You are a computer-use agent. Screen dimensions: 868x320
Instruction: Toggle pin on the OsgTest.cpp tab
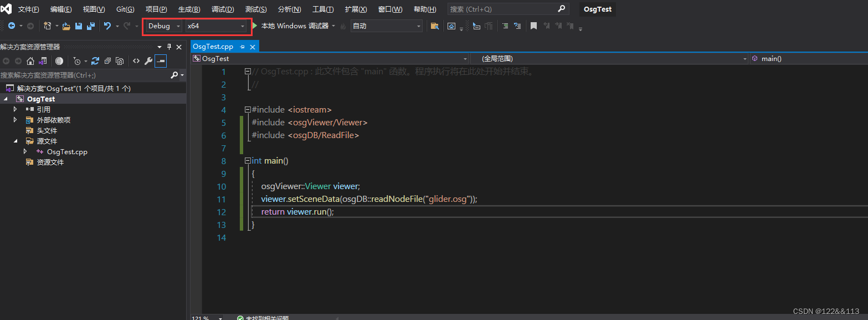(x=243, y=47)
